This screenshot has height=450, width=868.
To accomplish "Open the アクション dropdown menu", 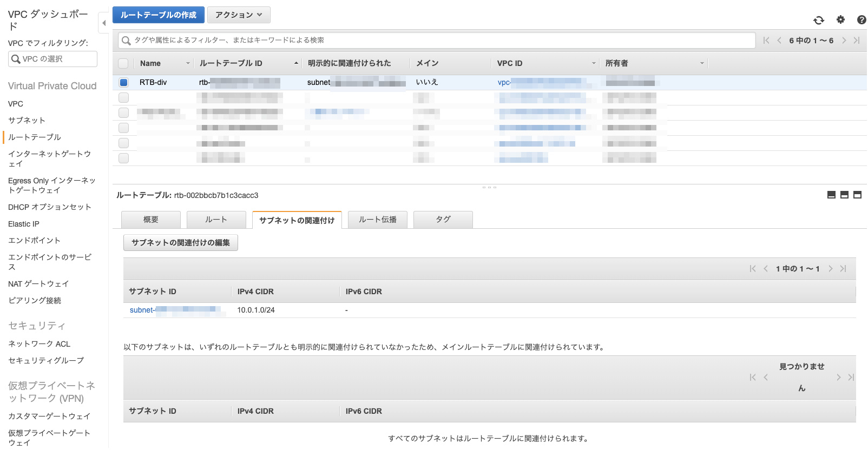I will (239, 15).
